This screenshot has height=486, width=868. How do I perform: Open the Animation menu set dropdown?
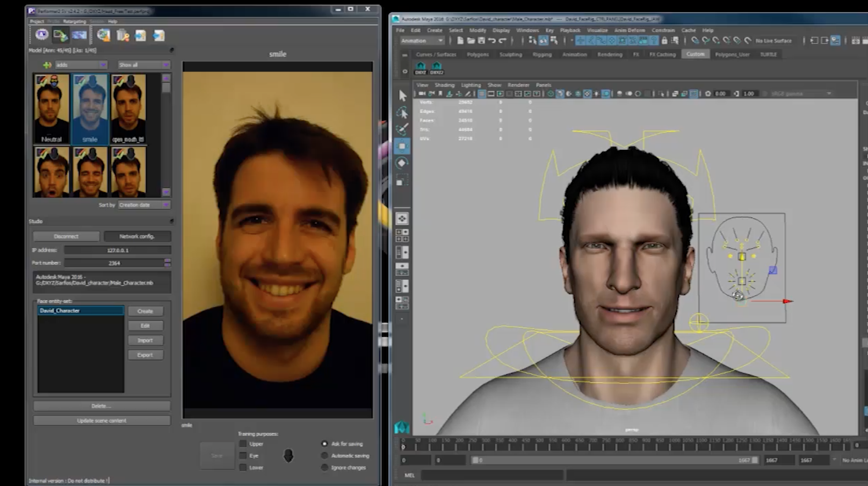(x=422, y=41)
